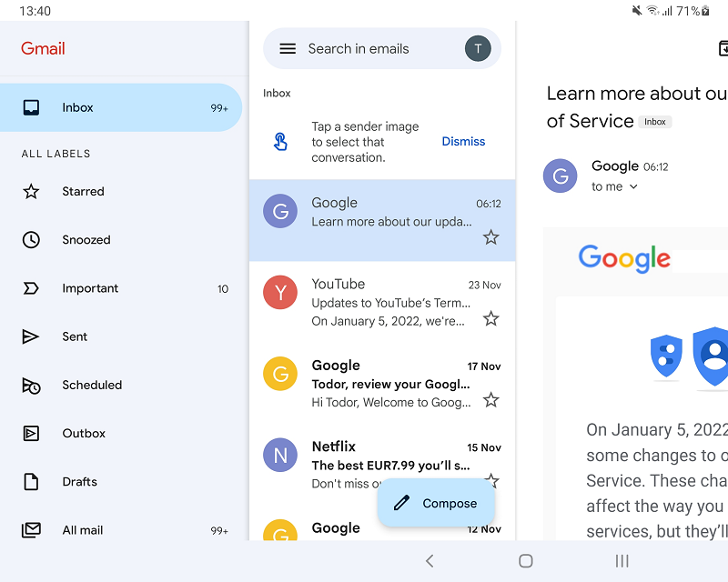Image resolution: width=728 pixels, height=582 pixels.
Task: Open 'Updates to YouTube's Term...' email
Action: (382, 302)
